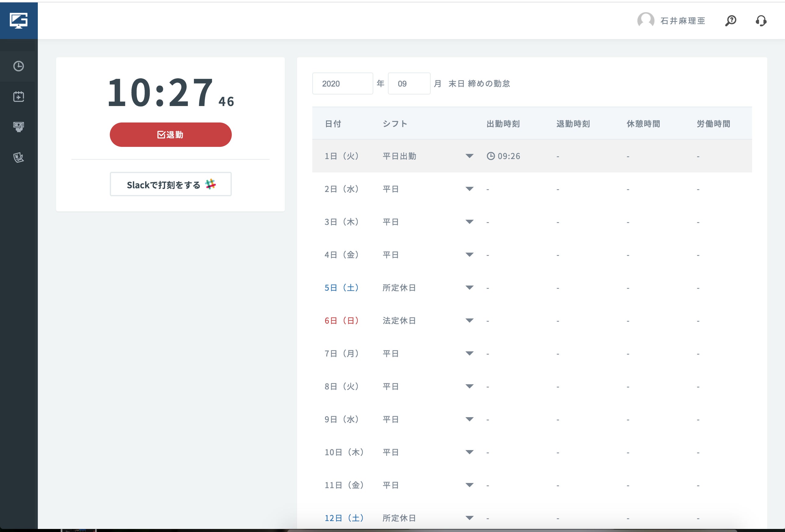Click the Slackで打刻をする button
The width and height of the screenshot is (785, 532).
pyautogui.click(x=170, y=184)
